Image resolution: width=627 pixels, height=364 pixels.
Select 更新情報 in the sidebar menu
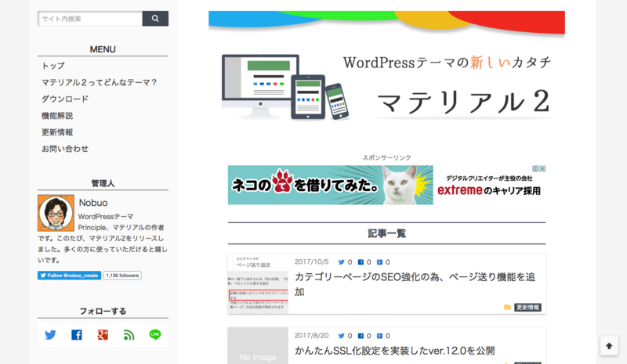pos(57,132)
